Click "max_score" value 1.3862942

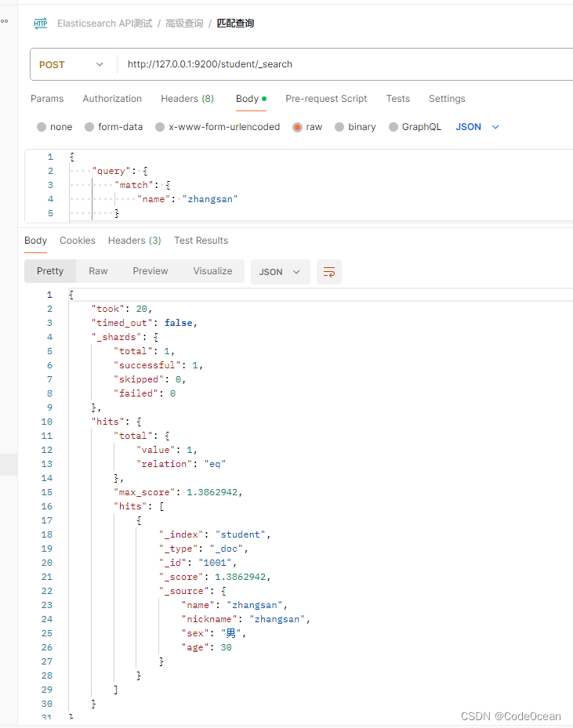pos(212,492)
